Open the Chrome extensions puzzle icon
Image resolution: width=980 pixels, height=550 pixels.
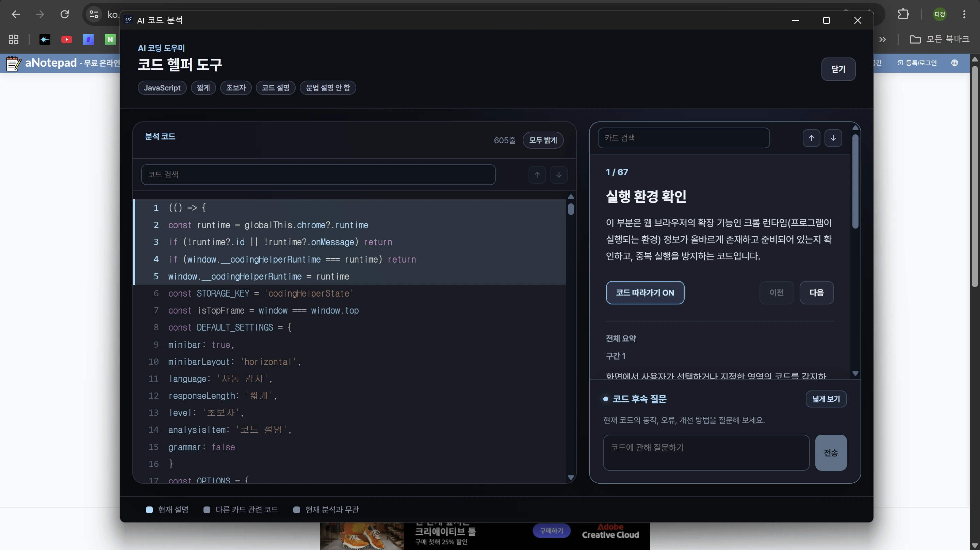pos(903,14)
